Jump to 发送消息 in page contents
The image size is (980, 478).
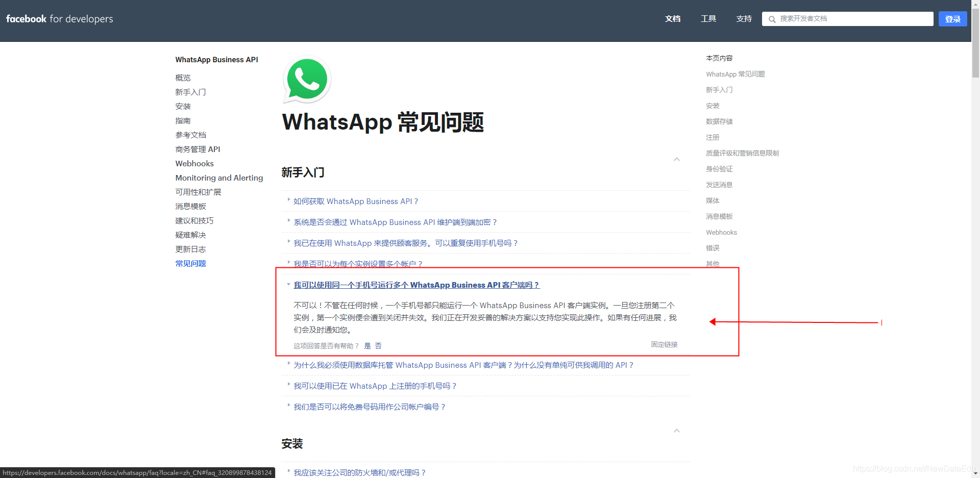[719, 185]
